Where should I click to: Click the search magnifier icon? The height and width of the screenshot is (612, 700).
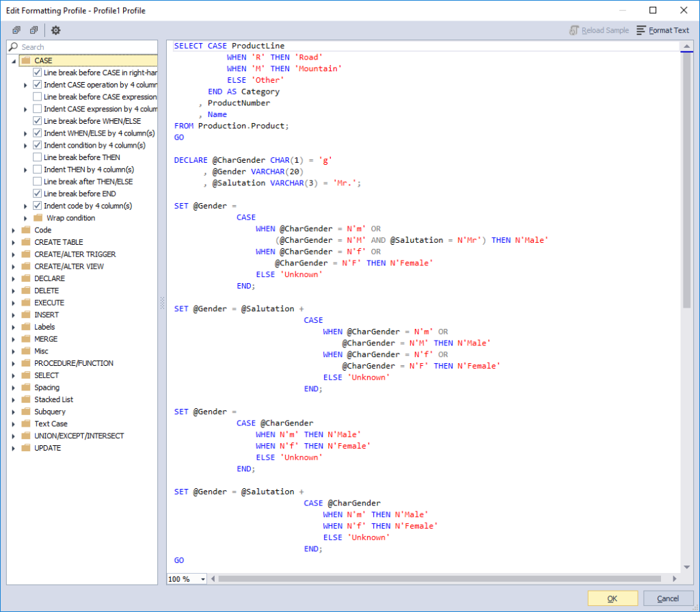click(x=14, y=47)
